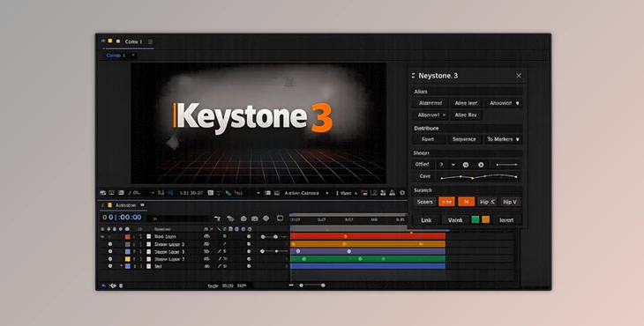Open the Active Camera dropdown in viewer
The width and height of the screenshot is (644, 326).
pyautogui.click(x=306, y=193)
